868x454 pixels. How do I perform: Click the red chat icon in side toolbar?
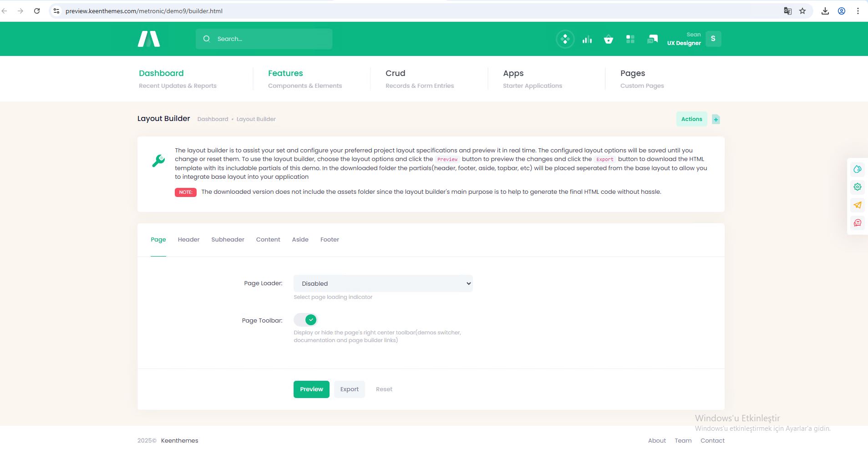857,223
